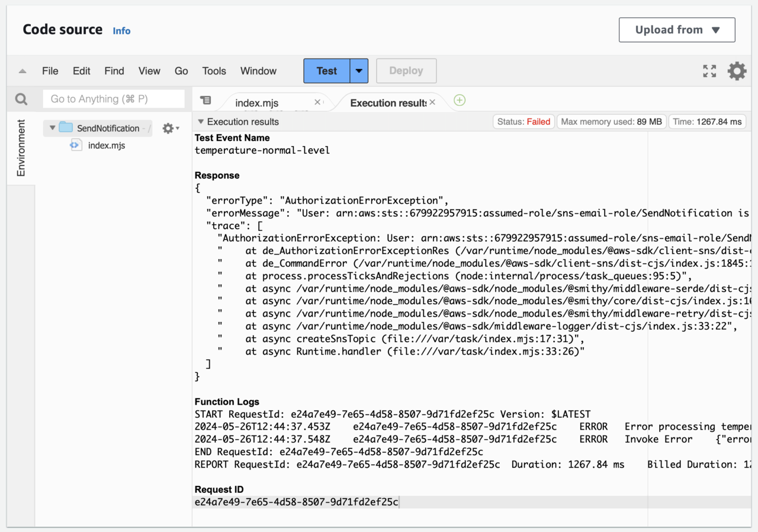Open the environment panel gear menu
The image size is (758, 532).
point(170,128)
